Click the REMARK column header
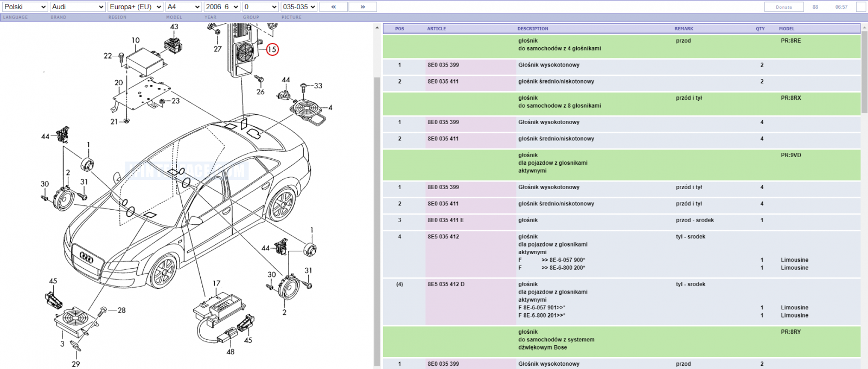Screen dimensions: 868x369 684,29
